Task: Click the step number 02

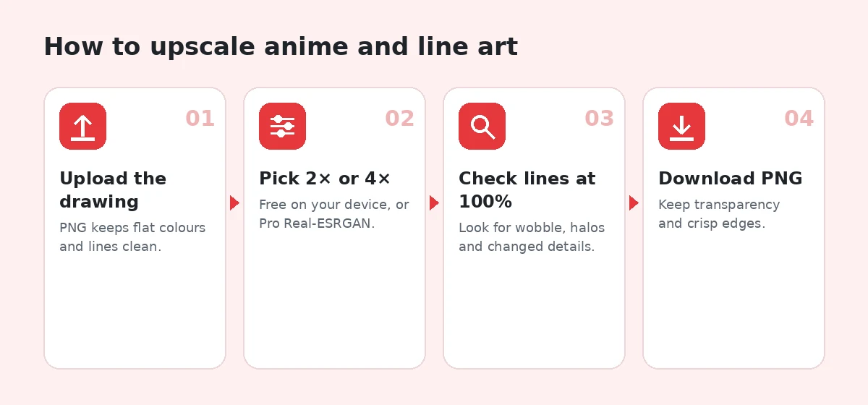Action: [399, 119]
